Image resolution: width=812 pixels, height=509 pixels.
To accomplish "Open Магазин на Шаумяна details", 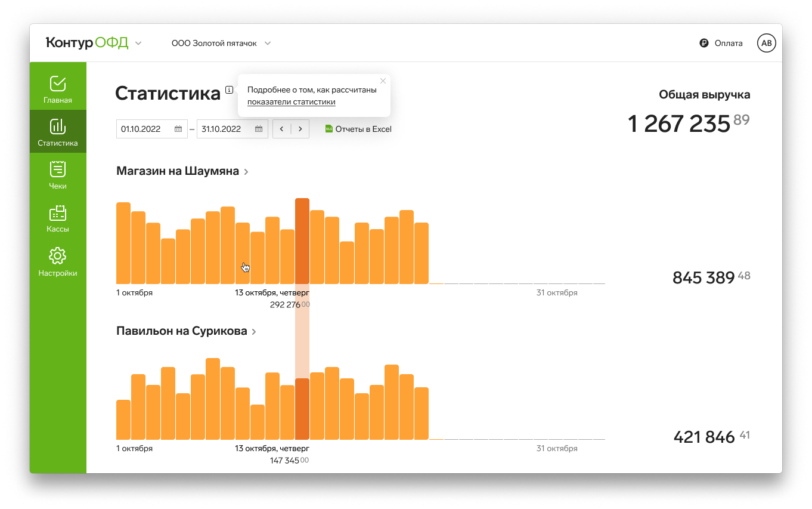I will [182, 171].
